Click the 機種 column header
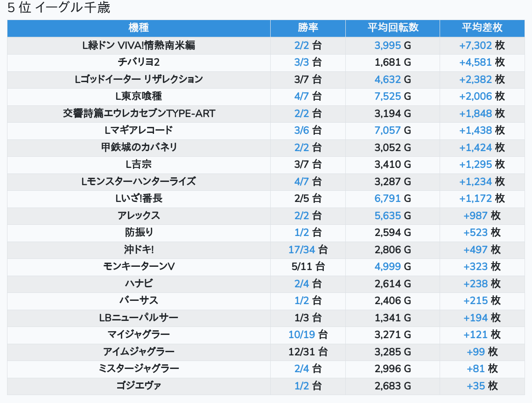This screenshot has width=532, height=403. coord(139,28)
